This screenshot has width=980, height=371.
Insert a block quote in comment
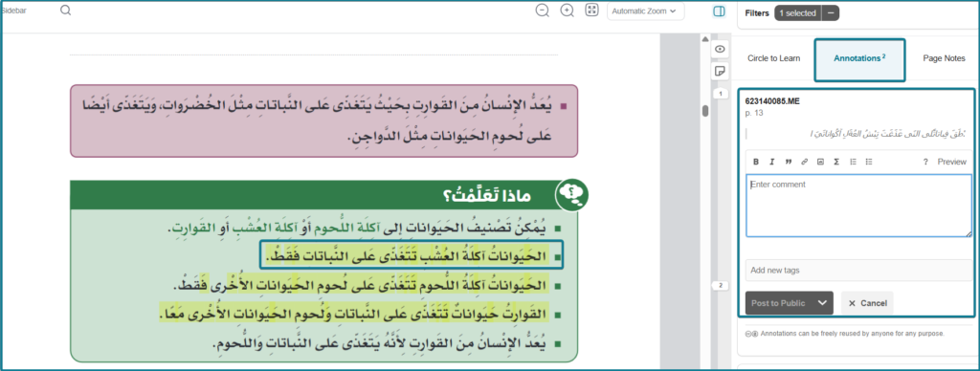point(789,162)
